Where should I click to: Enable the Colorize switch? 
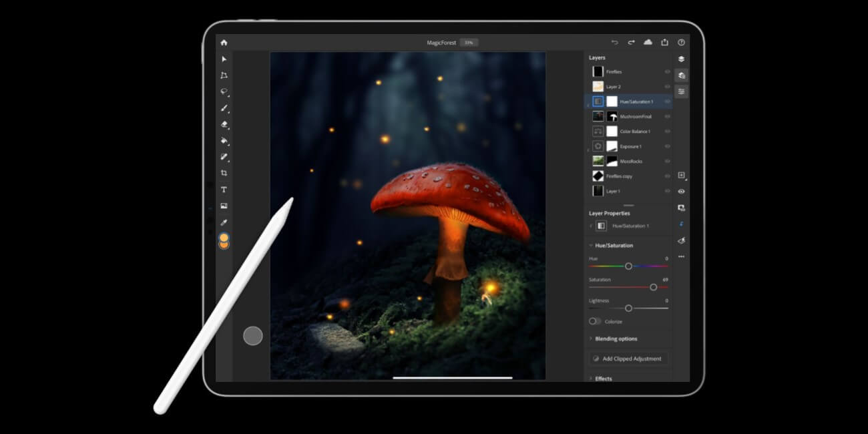click(x=594, y=321)
